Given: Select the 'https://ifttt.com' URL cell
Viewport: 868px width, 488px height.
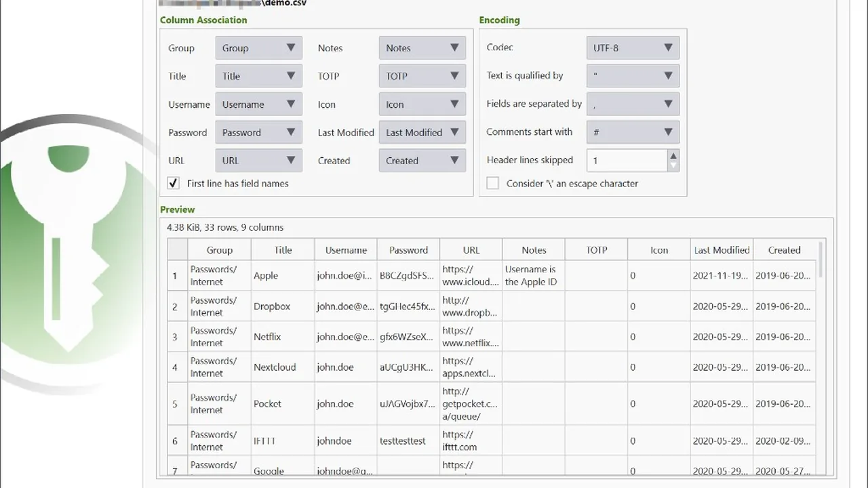Looking at the screenshot, I should 471,441.
